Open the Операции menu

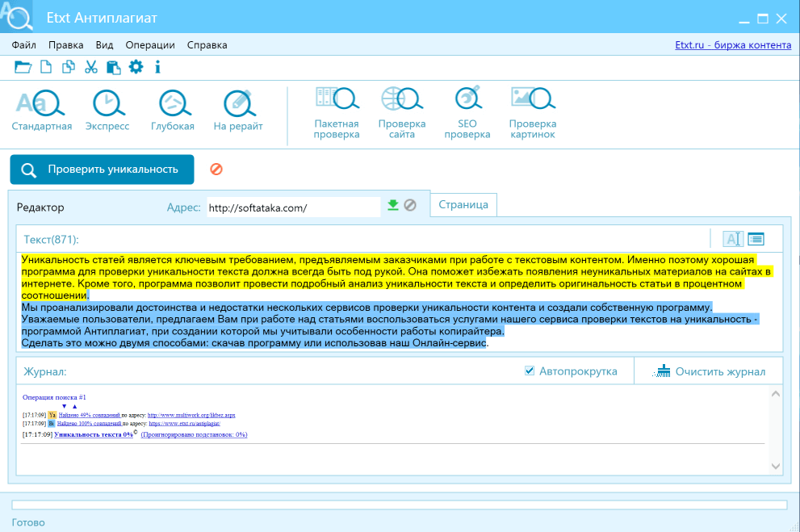click(x=150, y=45)
